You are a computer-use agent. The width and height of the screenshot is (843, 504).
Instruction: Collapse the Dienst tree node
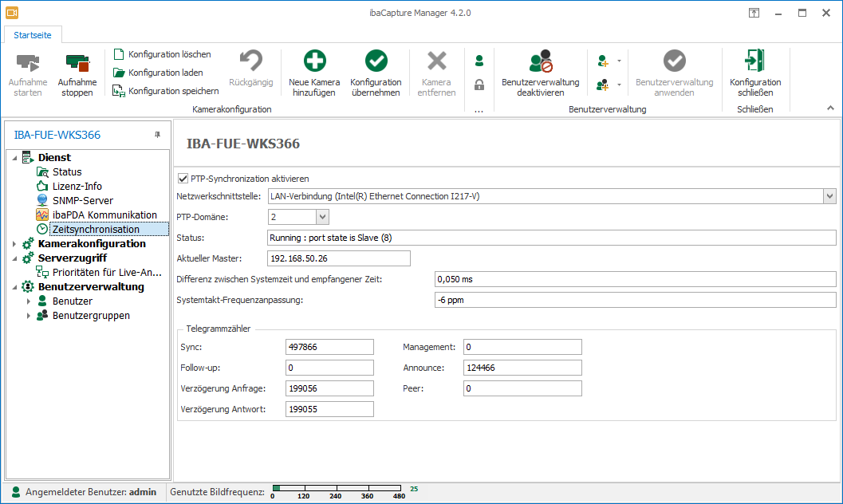pyautogui.click(x=15, y=158)
